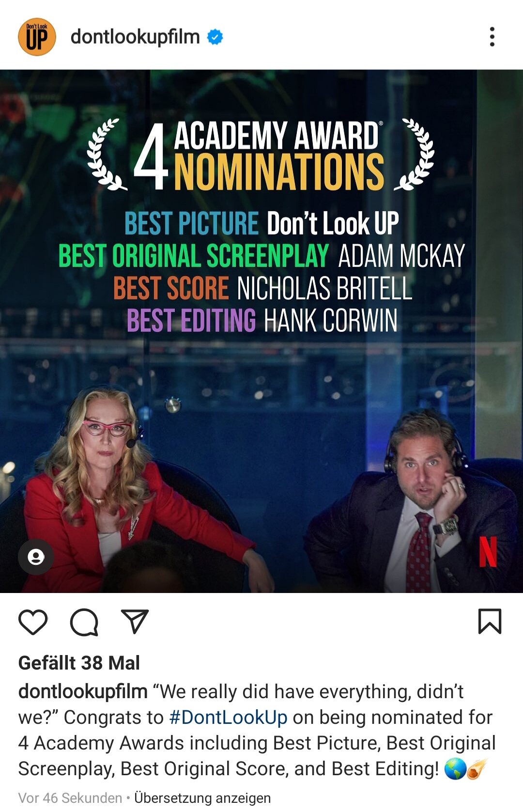Open the Don't Look Up profile picture

(x=37, y=37)
